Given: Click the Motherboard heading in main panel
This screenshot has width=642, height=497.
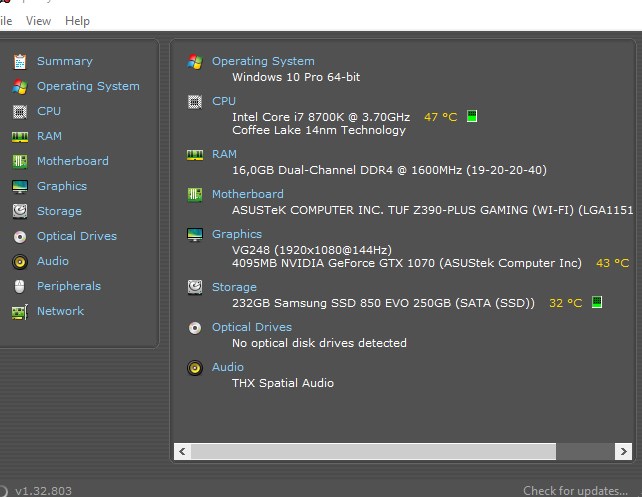Looking at the screenshot, I should click(x=247, y=194).
